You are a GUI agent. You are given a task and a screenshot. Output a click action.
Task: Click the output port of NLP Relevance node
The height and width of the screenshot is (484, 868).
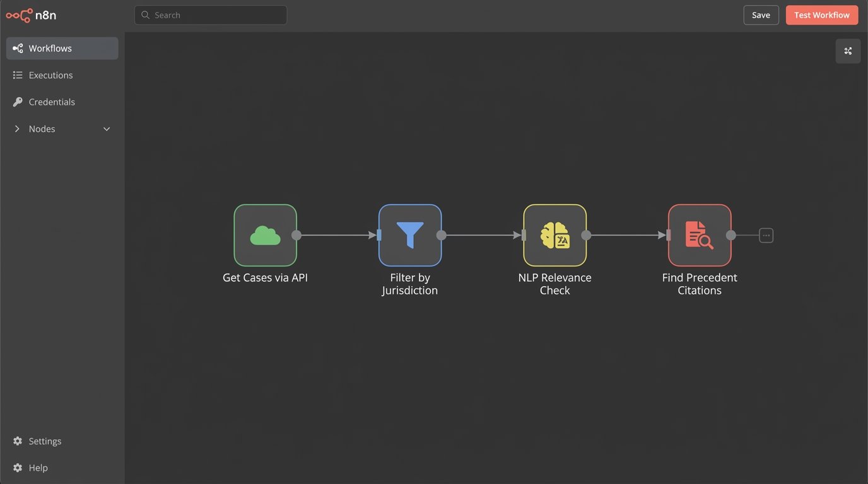[x=586, y=235]
